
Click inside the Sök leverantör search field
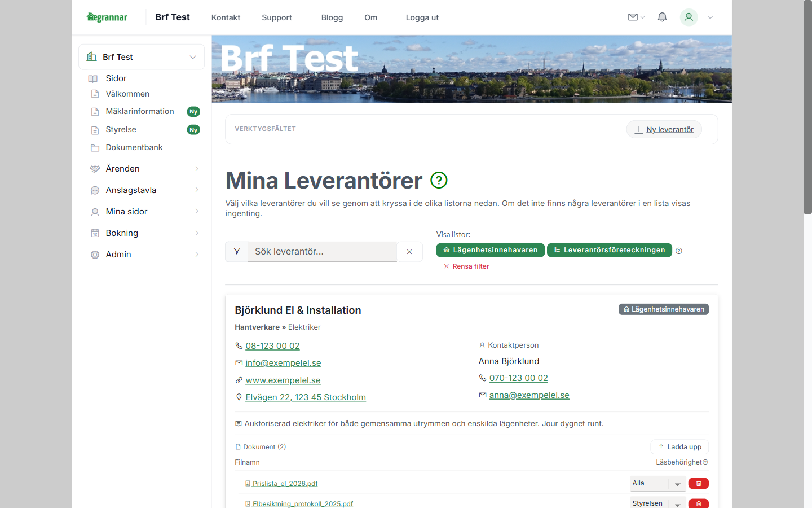pos(321,251)
